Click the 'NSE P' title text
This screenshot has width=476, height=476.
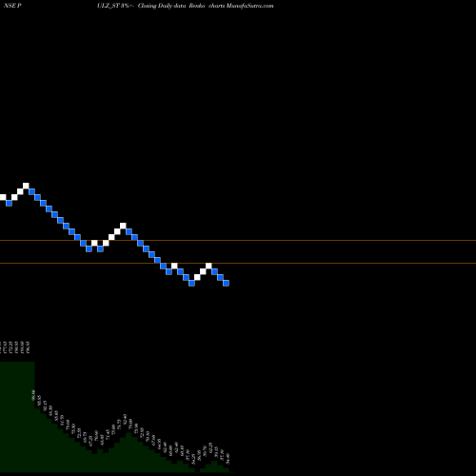(x=12, y=6)
